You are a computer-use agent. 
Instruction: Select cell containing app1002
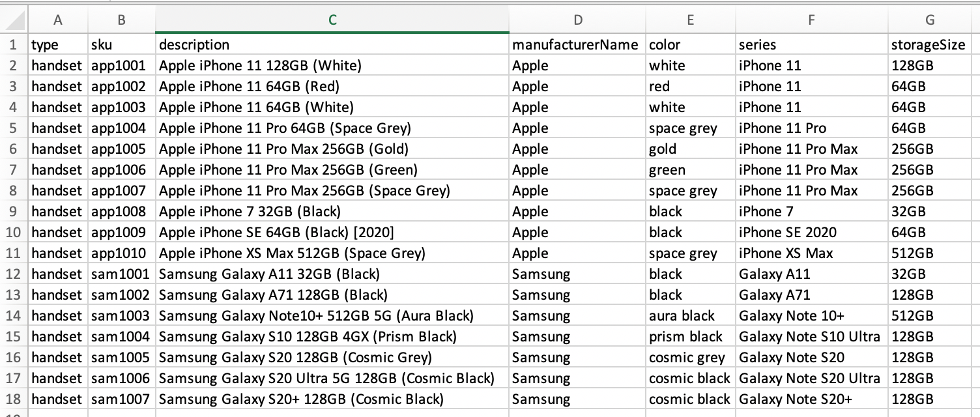122,86
